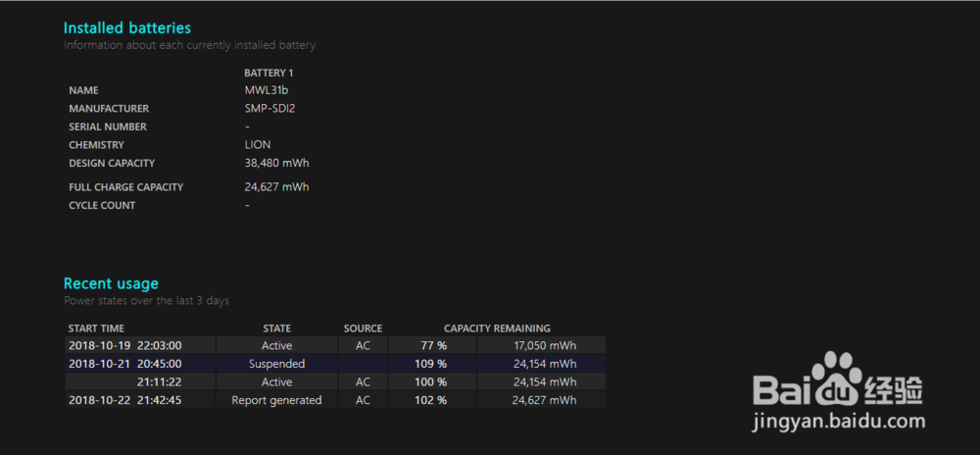Select the 2018-10-19 22:03:00 start time cell
The width and height of the screenshot is (980, 455).
pos(125,345)
